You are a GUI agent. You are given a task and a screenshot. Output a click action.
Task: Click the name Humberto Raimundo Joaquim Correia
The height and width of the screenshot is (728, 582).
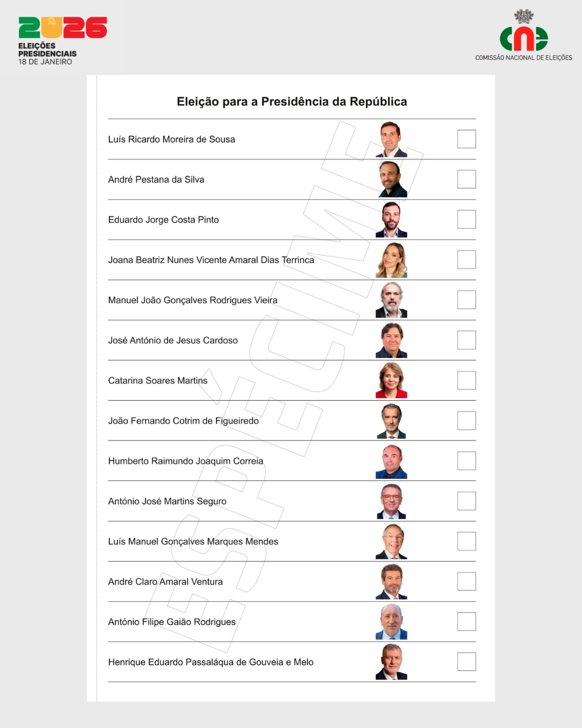185,461
